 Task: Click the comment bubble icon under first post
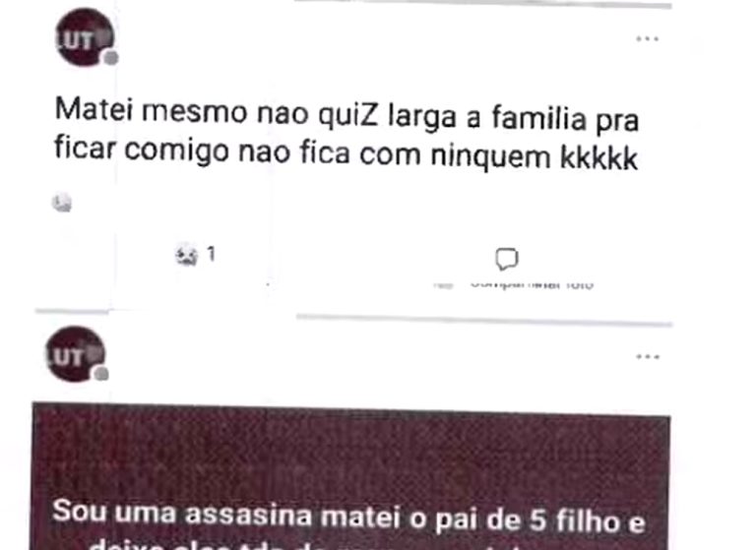pyautogui.click(x=507, y=259)
